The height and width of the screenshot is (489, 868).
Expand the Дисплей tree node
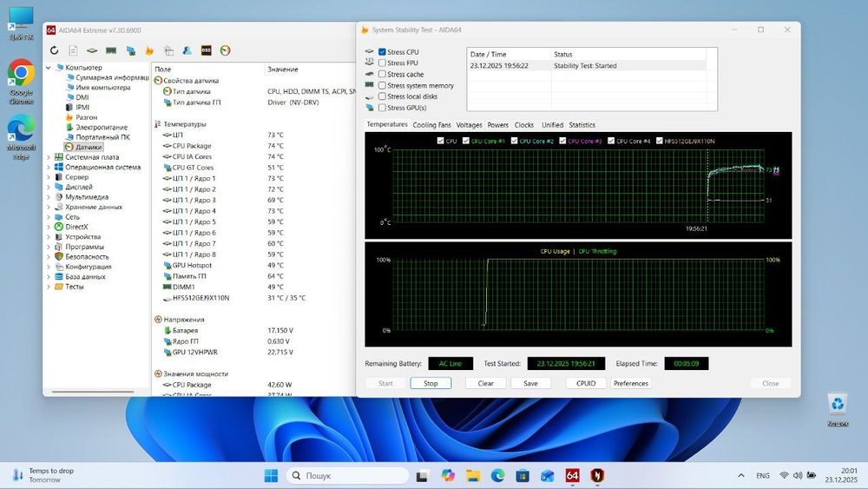tap(49, 188)
